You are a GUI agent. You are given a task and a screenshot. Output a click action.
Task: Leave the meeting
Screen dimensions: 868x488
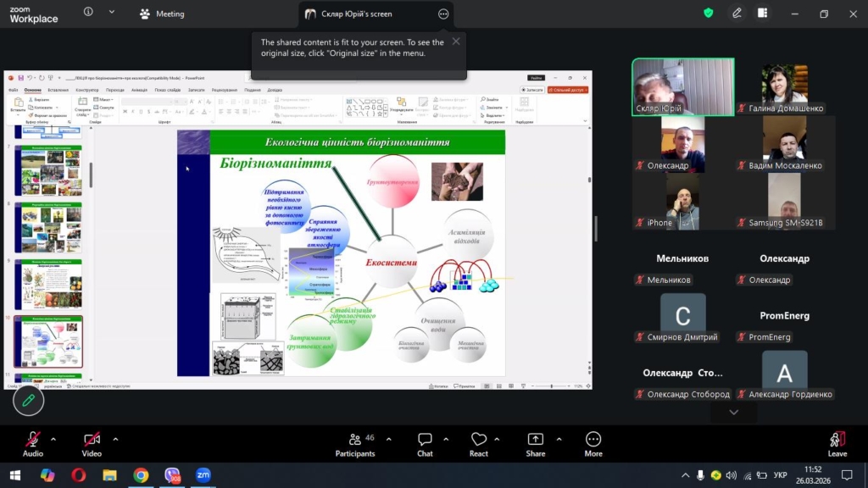click(837, 444)
